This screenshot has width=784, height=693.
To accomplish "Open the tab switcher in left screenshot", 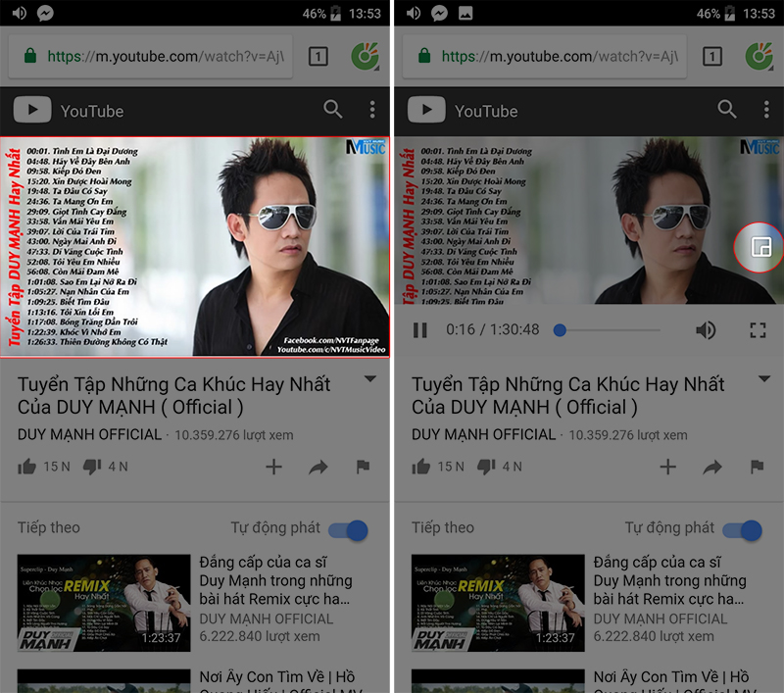I will pyautogui.click(x=318, y=57).
